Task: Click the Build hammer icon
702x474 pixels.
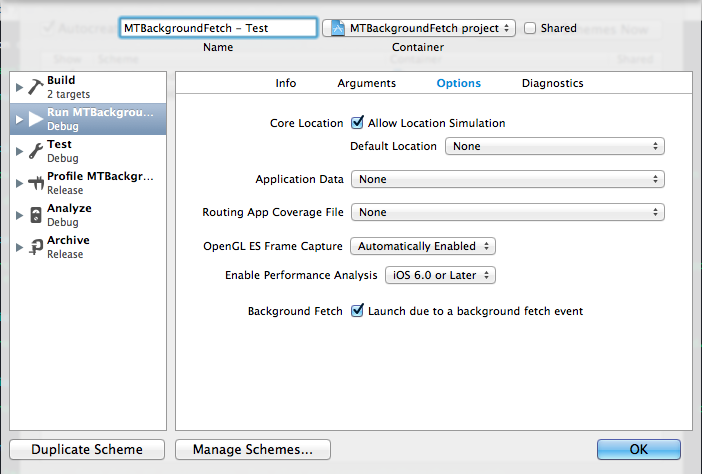Action: (36, 87)
